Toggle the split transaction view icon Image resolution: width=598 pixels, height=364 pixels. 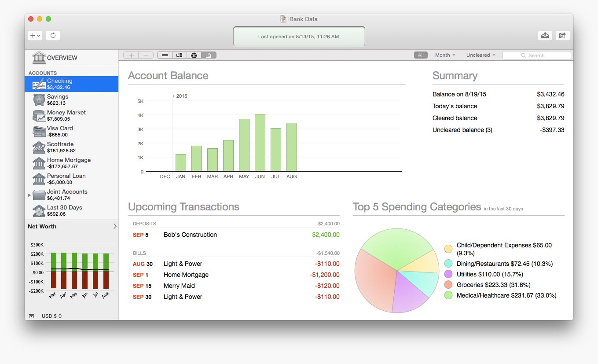(179, 55)
